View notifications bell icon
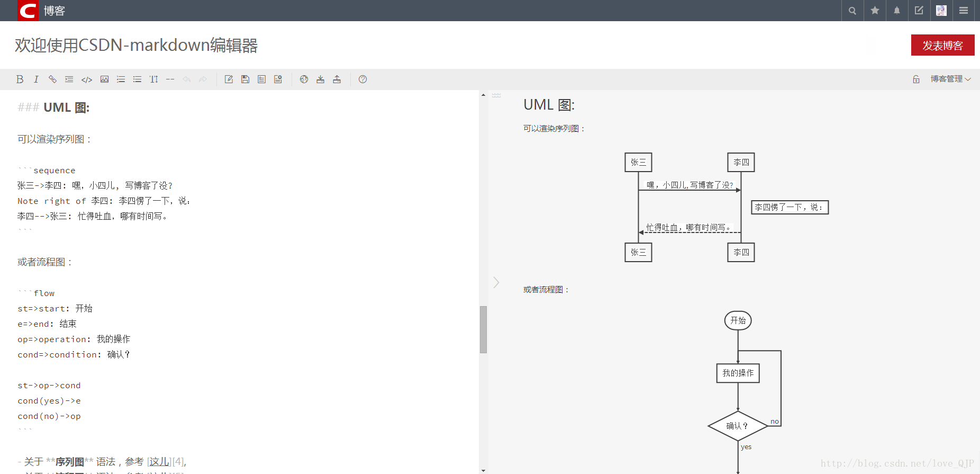This screenshot has width=980, height=474. 897,11
